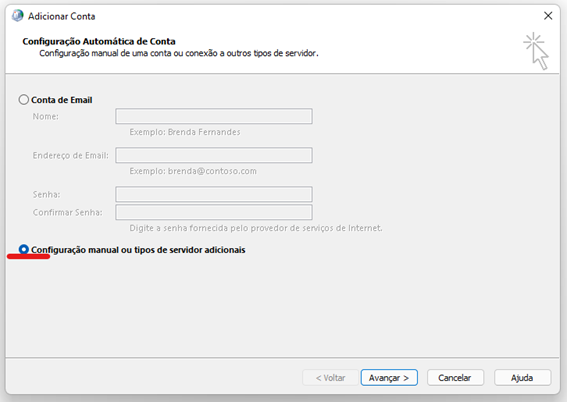Viewport: 567px width, 402px height.
Task: Close the Adicionar Conta dialog
Action: (x=548, y=16)
